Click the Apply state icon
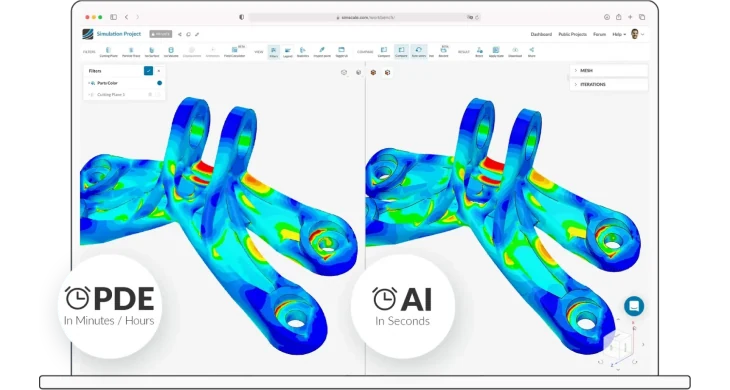The width and height of the screenshot is (730, 390). [496, 52]
